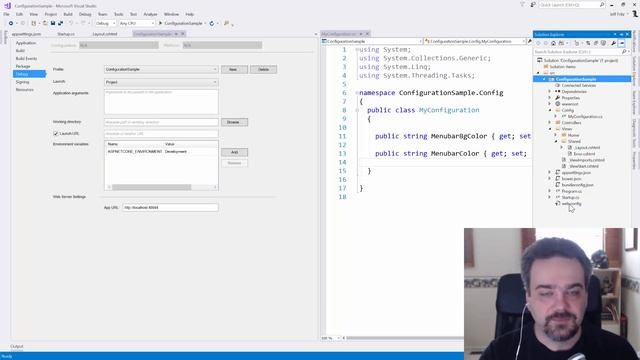Select bundleconfig.json in Solution Explorer
The width and height of the screenshot is (640, 360).
click(578, 185)
